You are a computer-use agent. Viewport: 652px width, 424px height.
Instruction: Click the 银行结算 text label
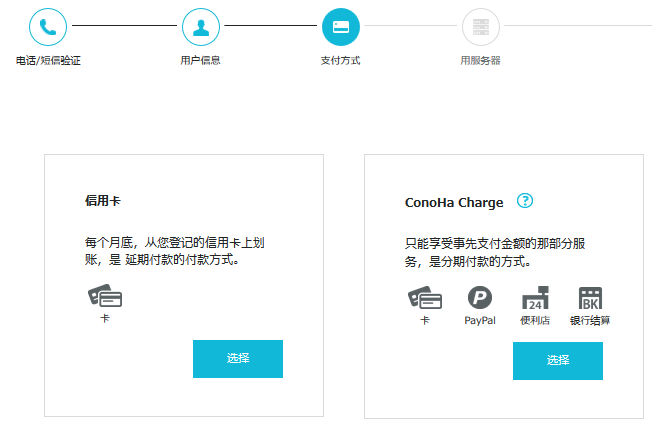590,321
